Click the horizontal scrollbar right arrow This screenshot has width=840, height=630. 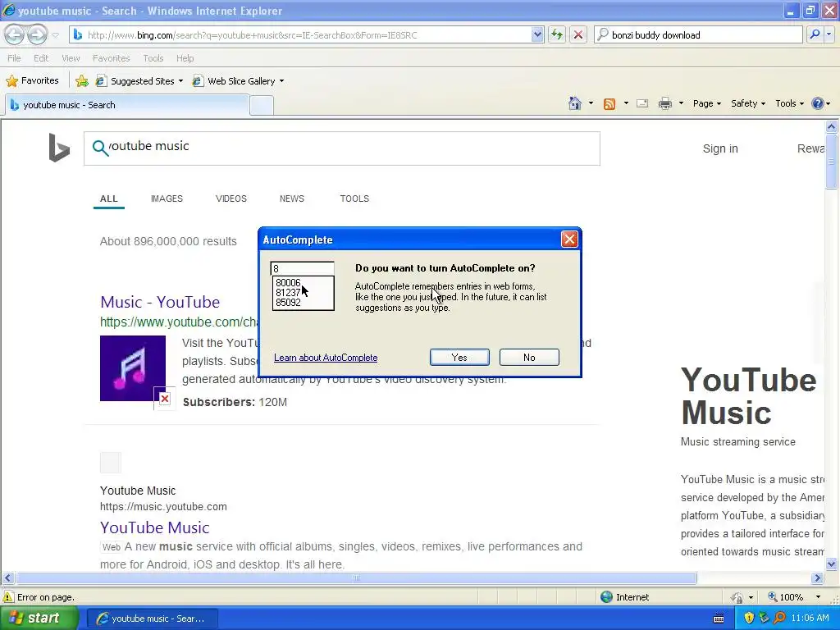point(817,578)
